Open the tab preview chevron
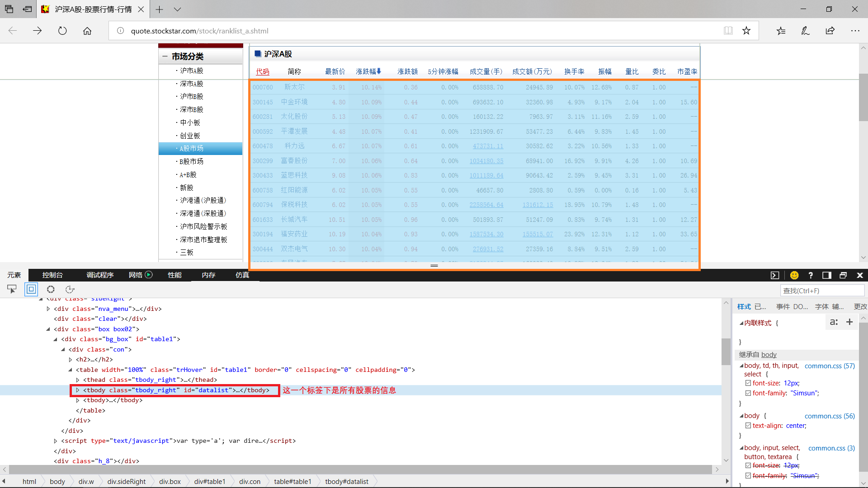This screenshot has width=868, height=488. pos(177,9)
